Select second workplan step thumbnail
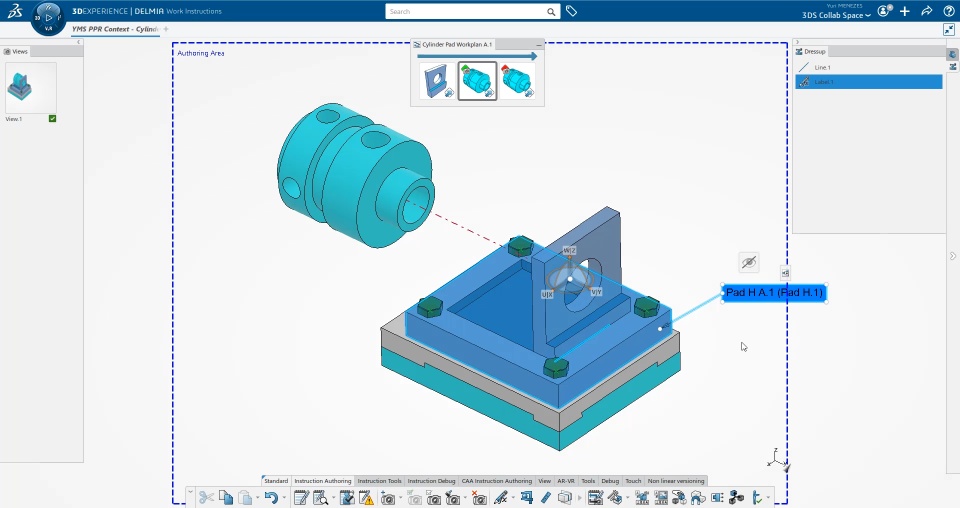 477,81
